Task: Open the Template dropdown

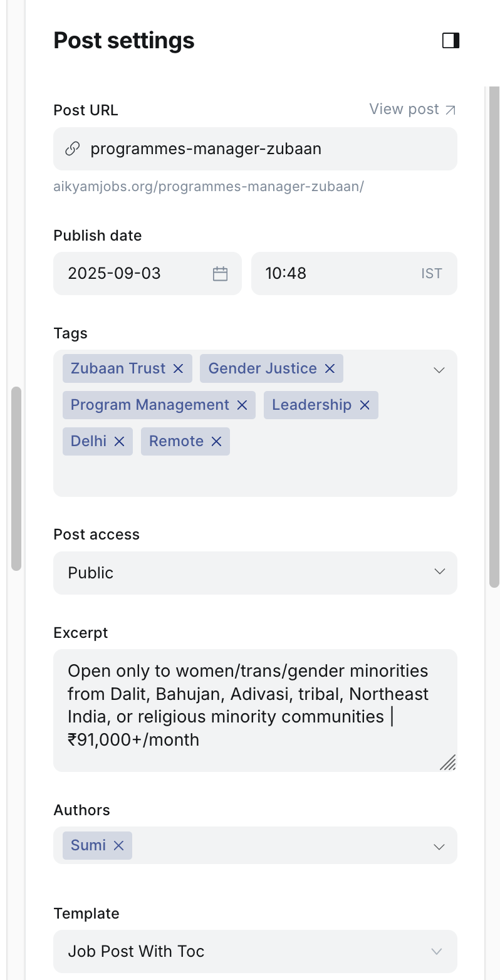Action: point(436,951)
